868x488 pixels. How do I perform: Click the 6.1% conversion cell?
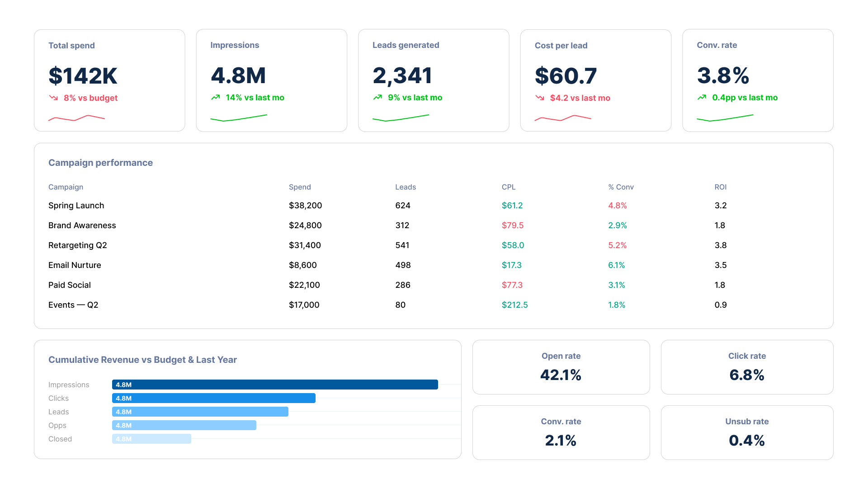(x=617, y=265)
